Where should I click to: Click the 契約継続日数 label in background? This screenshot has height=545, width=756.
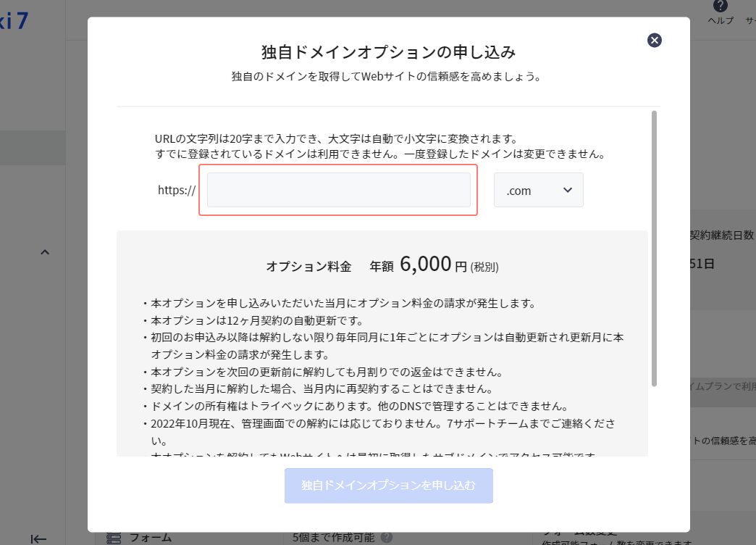722,235
